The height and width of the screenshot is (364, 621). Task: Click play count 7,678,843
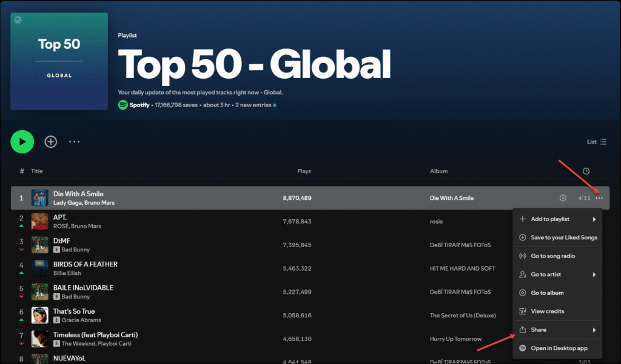[297, 222]
